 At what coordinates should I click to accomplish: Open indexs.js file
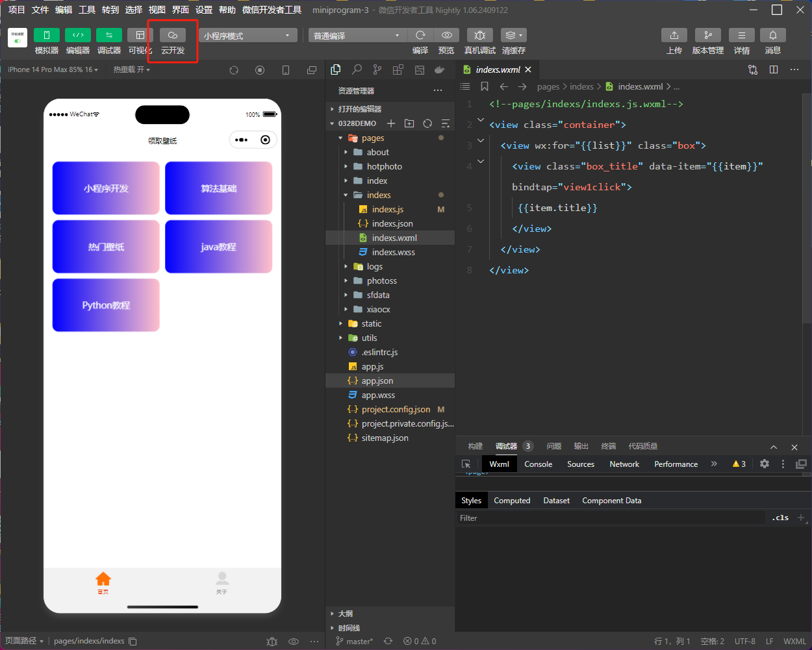coord(390,209)
